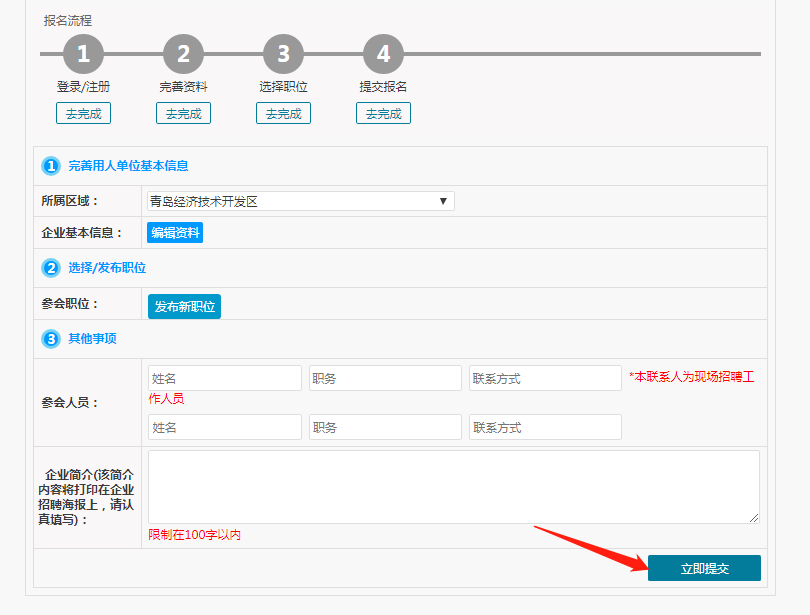Click the 编辑资料 button
Image resolution: width=810 pixels, height=615 pixels.
coord(175,233)
